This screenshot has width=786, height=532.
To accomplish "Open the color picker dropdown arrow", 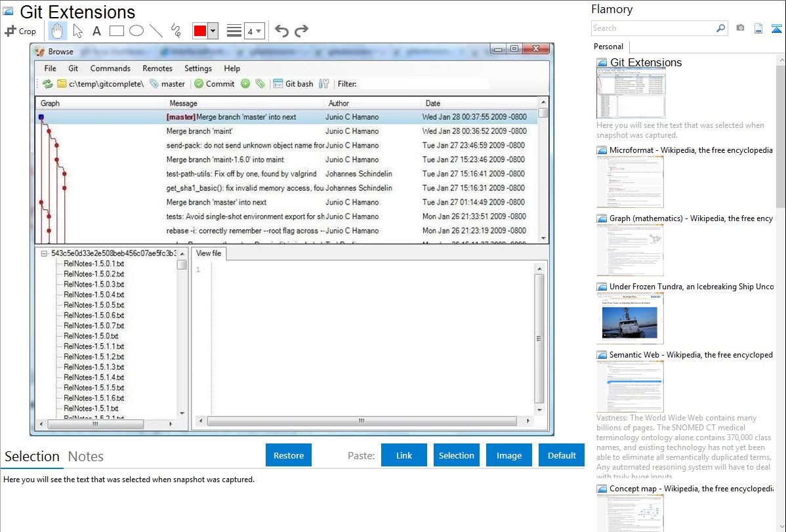I will [213, 31].
